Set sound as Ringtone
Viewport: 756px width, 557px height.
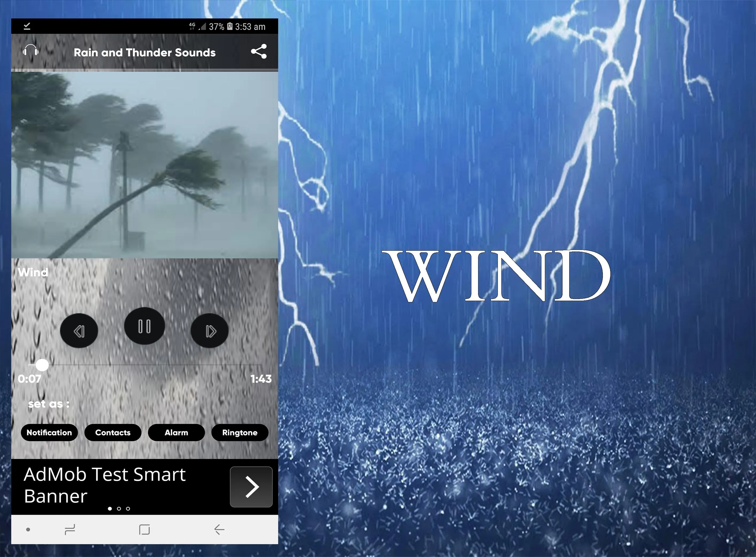tap(239, 432)
